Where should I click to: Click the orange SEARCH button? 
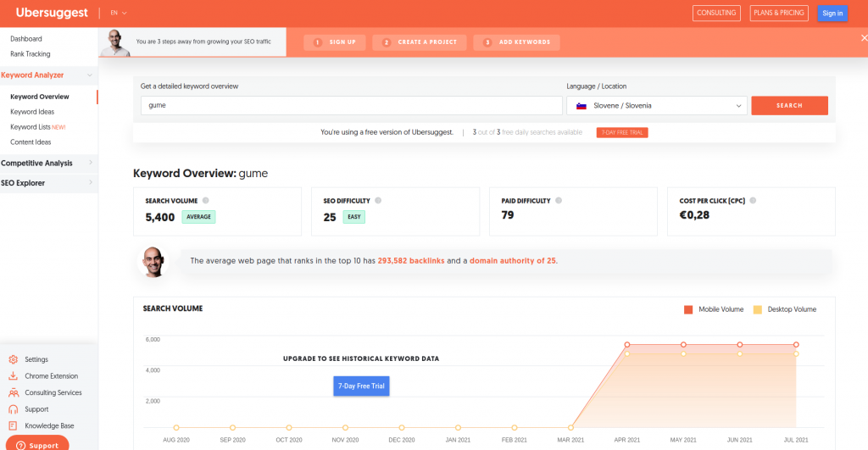point(789,105)
